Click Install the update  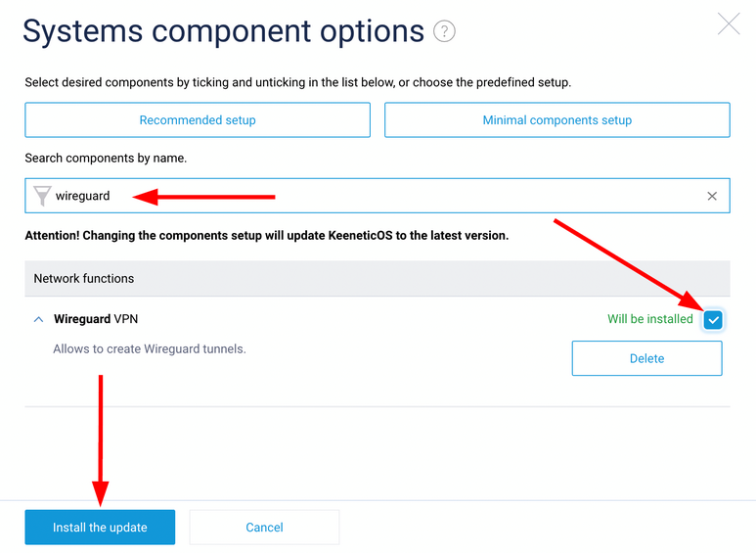[100, 527]
